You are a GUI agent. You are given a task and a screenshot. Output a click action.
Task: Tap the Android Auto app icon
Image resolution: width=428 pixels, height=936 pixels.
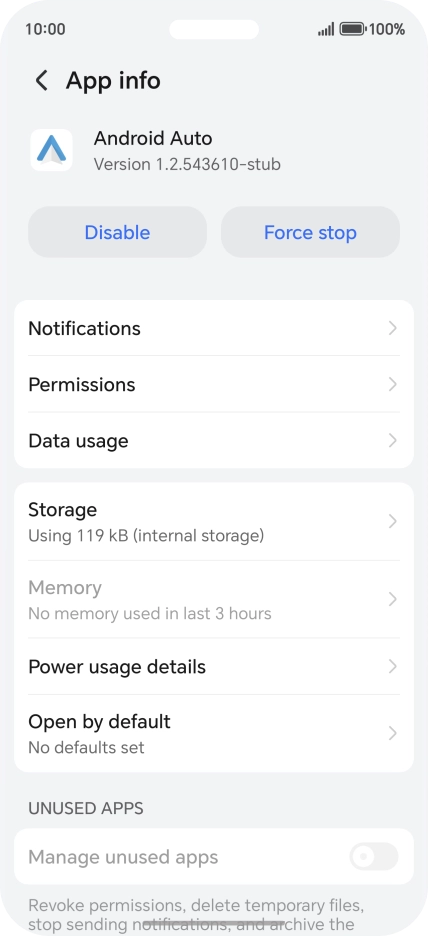[51, 150]
